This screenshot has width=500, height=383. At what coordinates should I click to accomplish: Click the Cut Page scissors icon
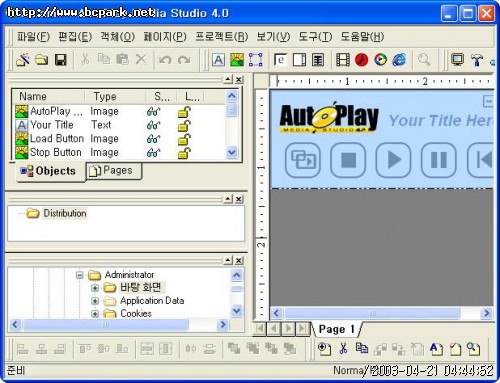pos(343,349)
